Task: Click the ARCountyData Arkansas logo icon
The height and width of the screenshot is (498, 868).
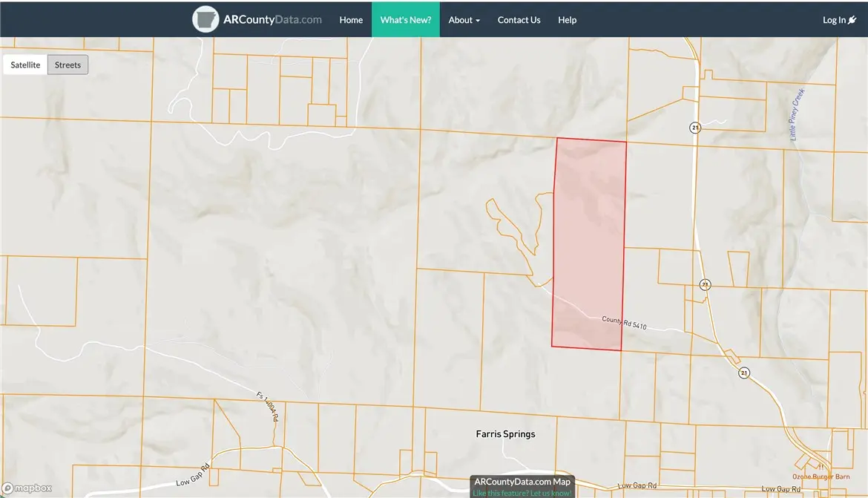Action: click(206, 19)
